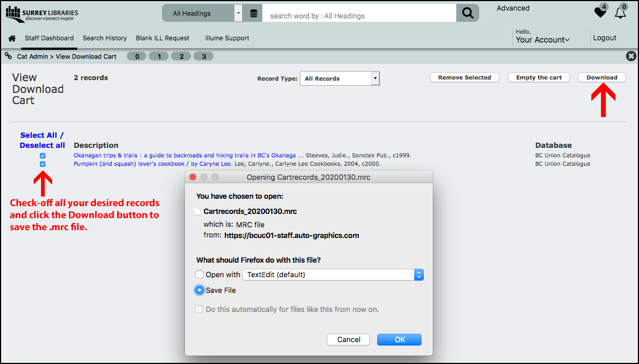This screenshot has width=639, height=364.
Task: Click the Surrey Libraries logo
Action: coord(42,14)
